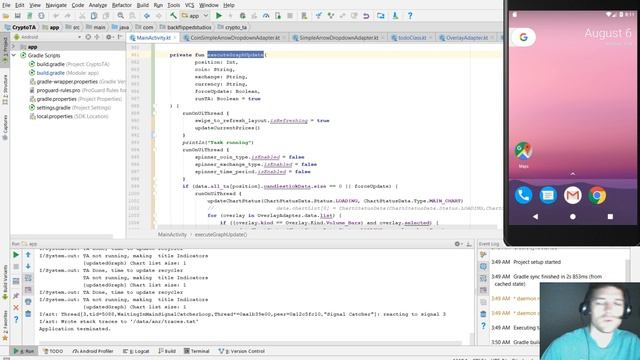Select gradle-wrapper.properties file
The height and width of the screenshot is (360, 640).
coord(78,82)
